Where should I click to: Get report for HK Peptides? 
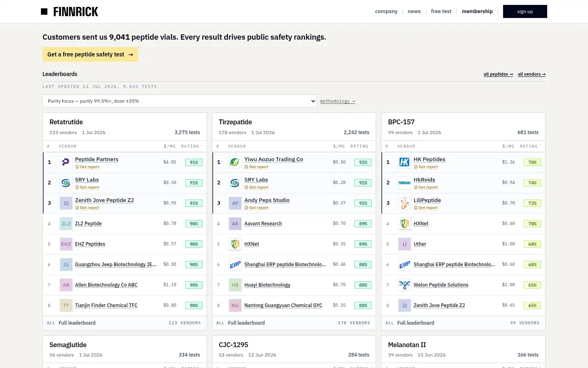click(426, 167)
